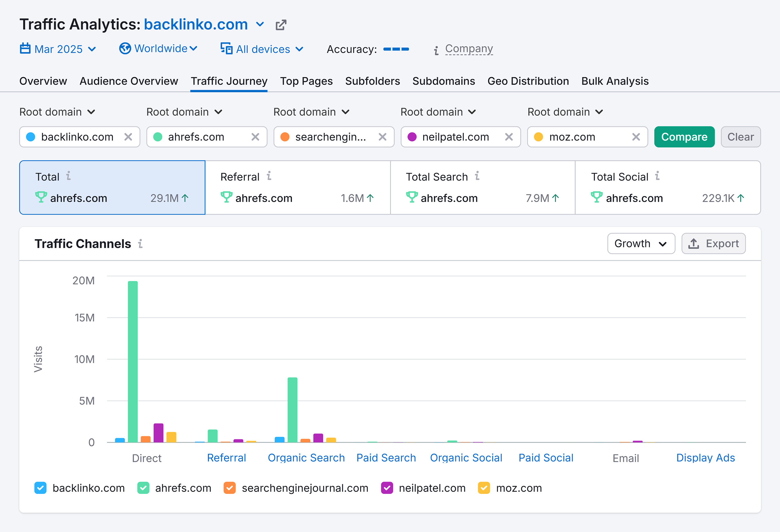Screen dimensions: 780x532
Task: Click the trophy icon in Total Search card
Action: tap(412, 197)
